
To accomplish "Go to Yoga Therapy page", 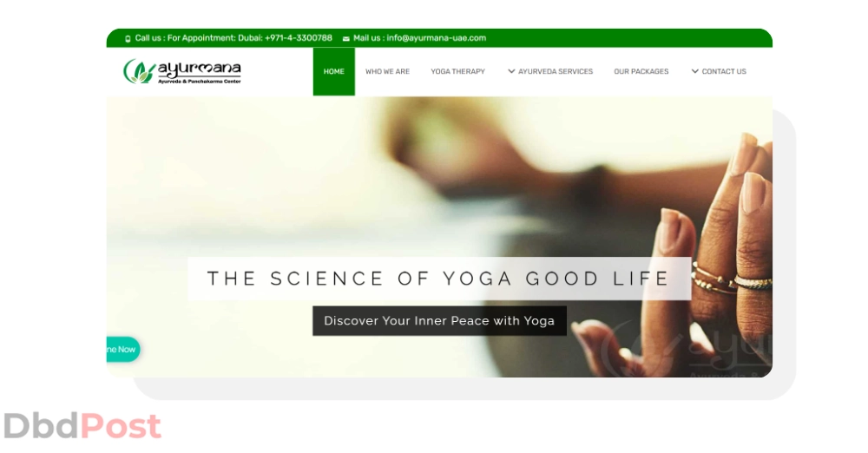I will pyautogui.click(x=457, y=71).
